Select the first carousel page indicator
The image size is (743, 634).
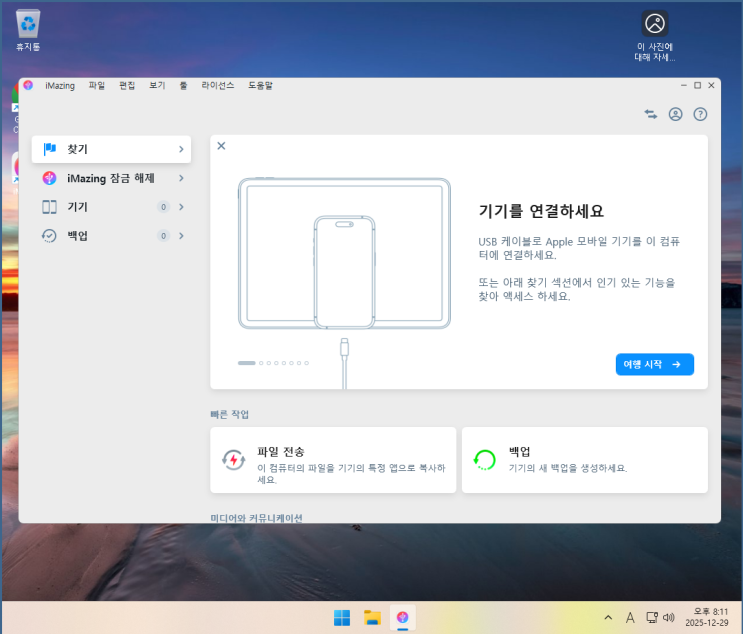pos(246,363)
